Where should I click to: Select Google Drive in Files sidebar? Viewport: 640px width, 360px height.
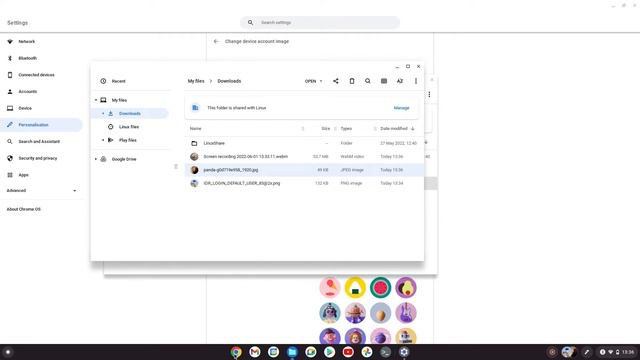click(x=124, y=159)
